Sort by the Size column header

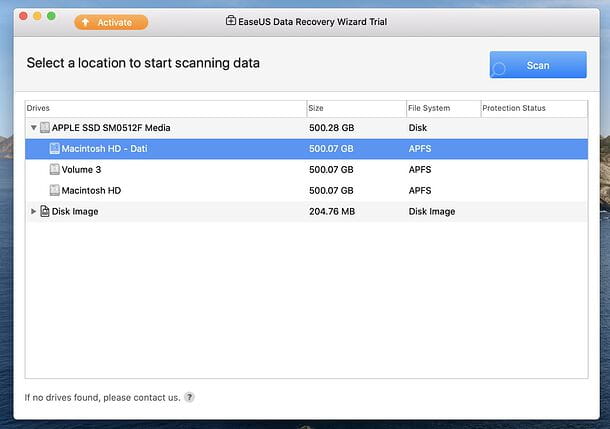356,109
